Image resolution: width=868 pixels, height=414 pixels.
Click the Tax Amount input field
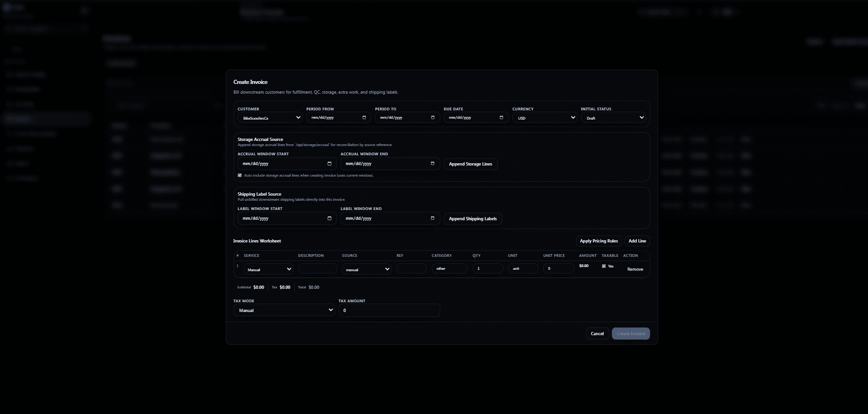[389, 311]
